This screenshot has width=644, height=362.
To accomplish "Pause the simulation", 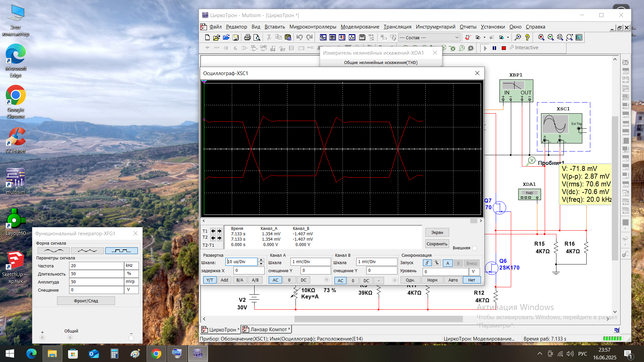I will [x=494, y=48].
